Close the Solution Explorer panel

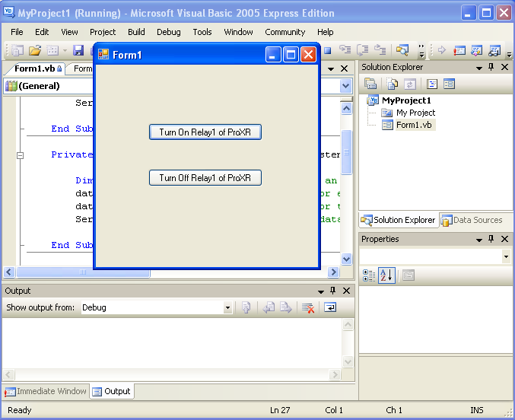click(504, 67)
